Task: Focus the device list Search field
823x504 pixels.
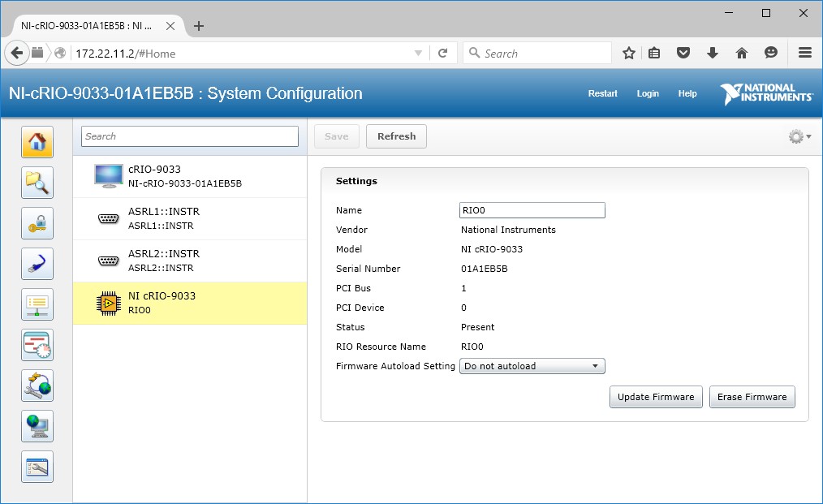Action: 190,136
